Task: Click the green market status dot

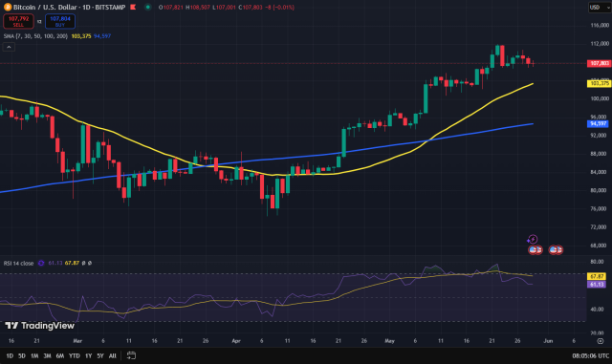Action: [x=148, y=7]
